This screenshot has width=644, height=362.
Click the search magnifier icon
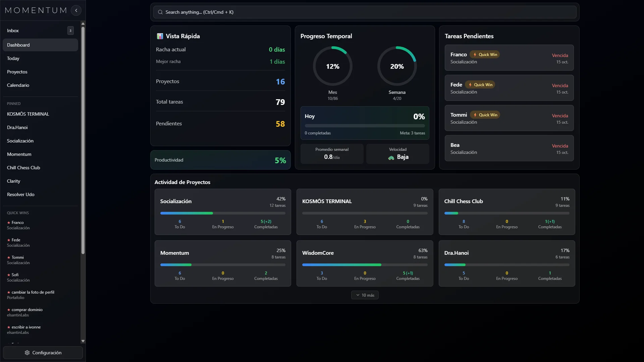pos(160,12)
